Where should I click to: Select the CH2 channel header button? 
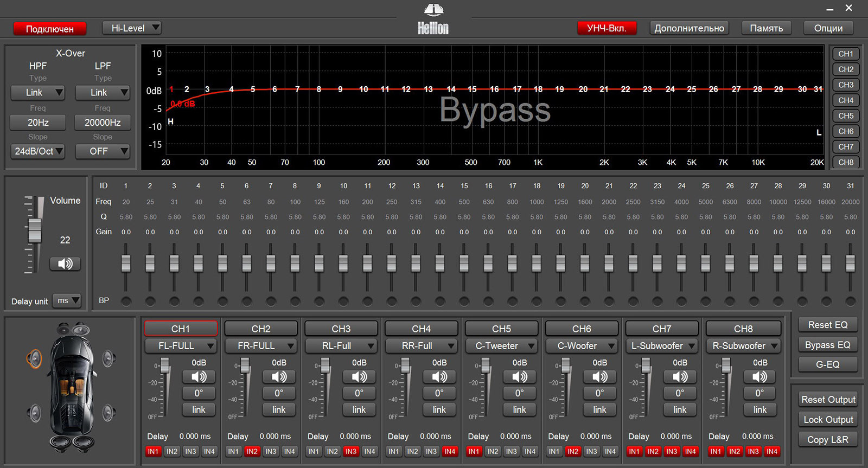click(x=261, y=329)
